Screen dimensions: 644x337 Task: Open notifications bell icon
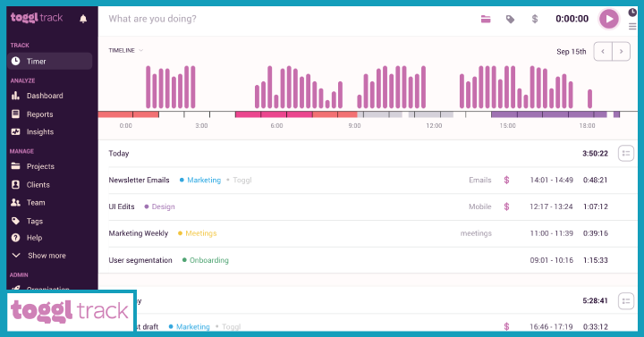pos(83,19)
